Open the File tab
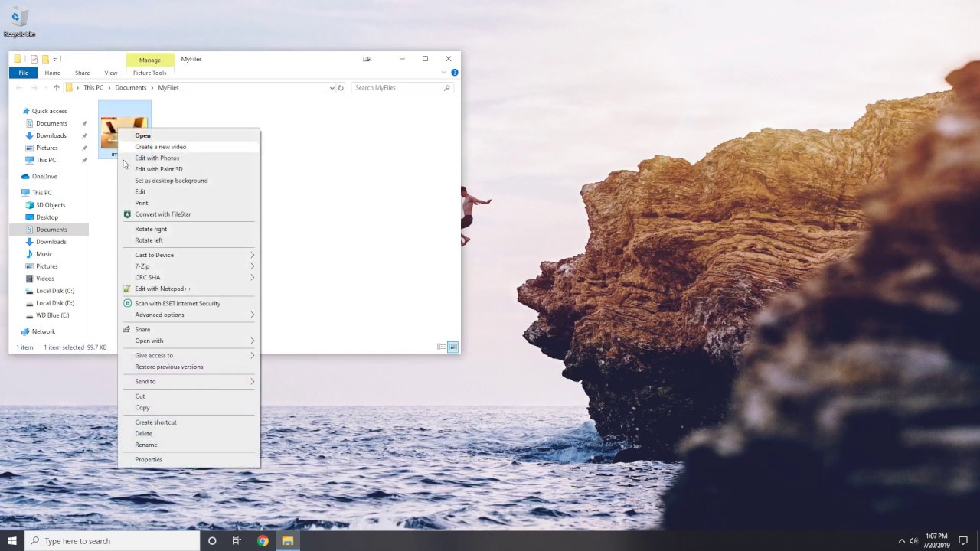Image resolution: width=980 pixels, height=551 pixels. [x=24, y=73]
